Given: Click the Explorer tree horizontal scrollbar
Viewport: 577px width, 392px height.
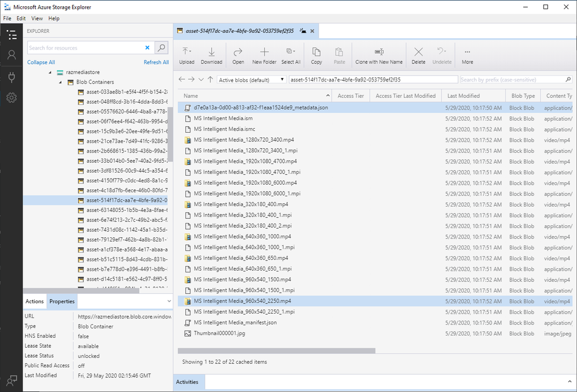Looking at the screenshot, I should pyautogui.click(x=81, y=290).
